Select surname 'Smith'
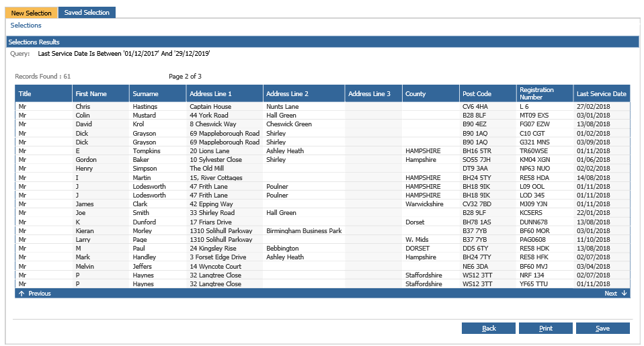Image resolution: width=644 pixels, height=346 pixels. click(x=140, y=212)
